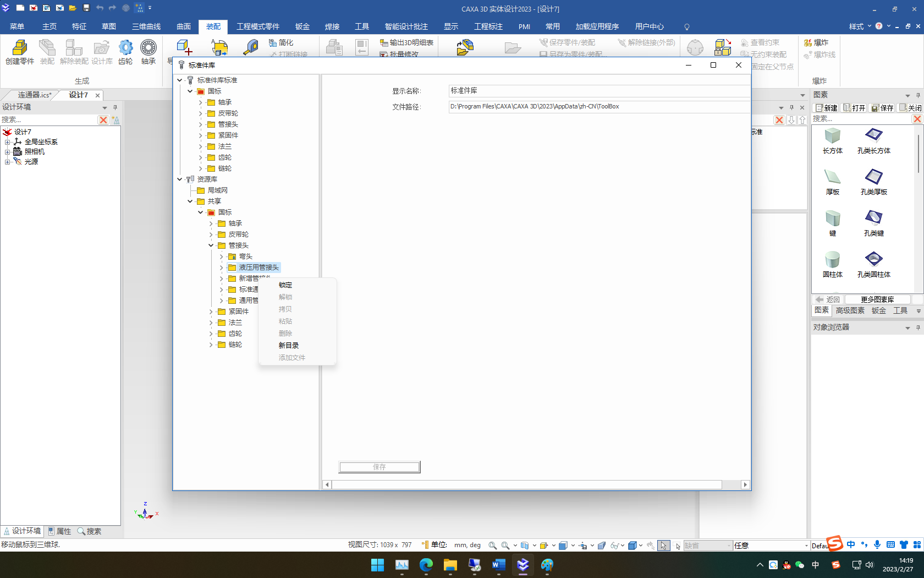
Task: Click the 文件路径 input field
Action: coord(599,107)
